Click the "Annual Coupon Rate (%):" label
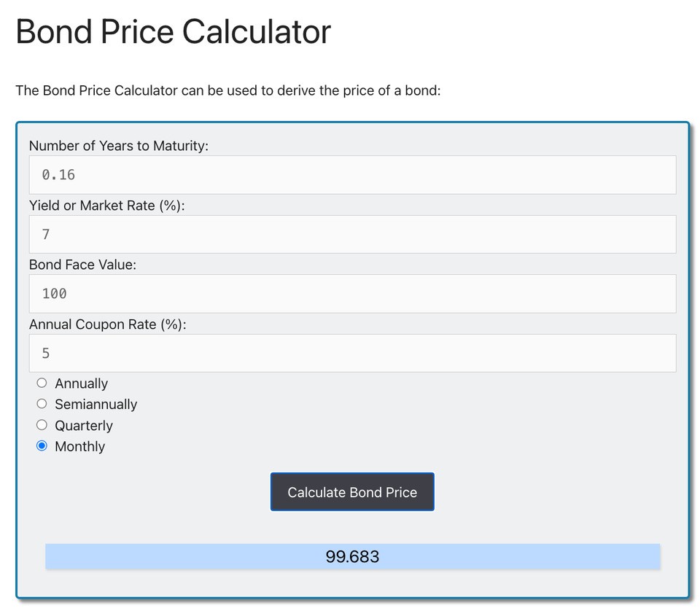Image resolution: width=700 pixels, height=611 pixels. coord(108,324)
